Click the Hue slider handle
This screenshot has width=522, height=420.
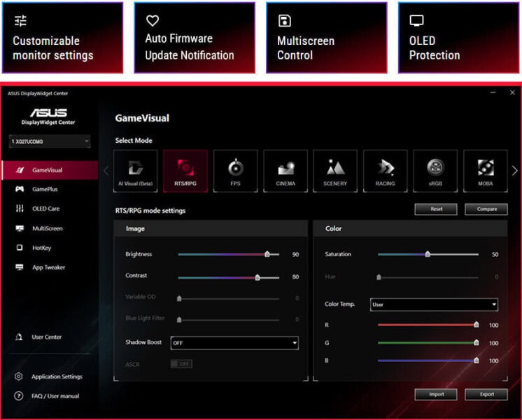(379, 277)
